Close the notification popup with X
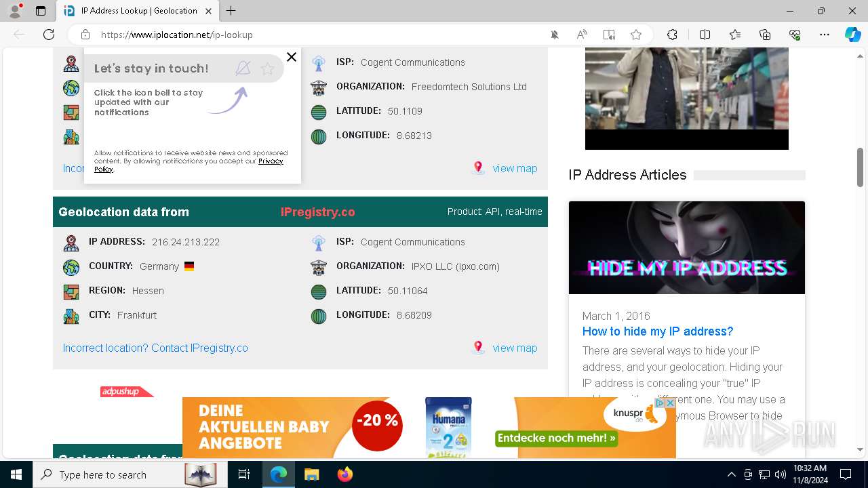This screenshot has height=488, width=868. (x=292, y=57)
